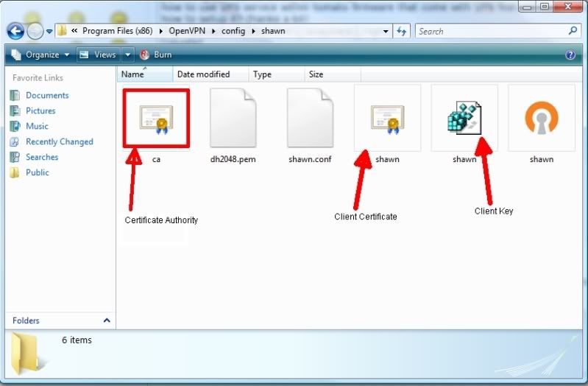Open the Help question mark icon

(570, 55)
